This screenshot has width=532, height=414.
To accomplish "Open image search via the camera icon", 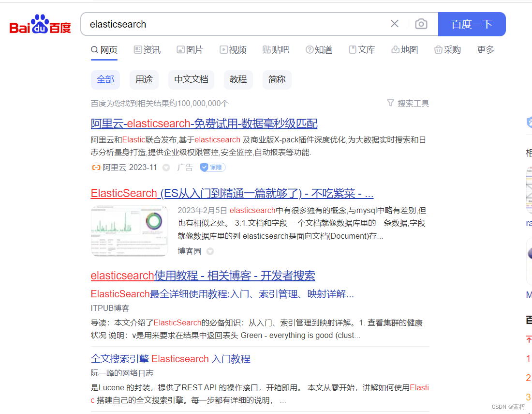I will tap(421, 24).
